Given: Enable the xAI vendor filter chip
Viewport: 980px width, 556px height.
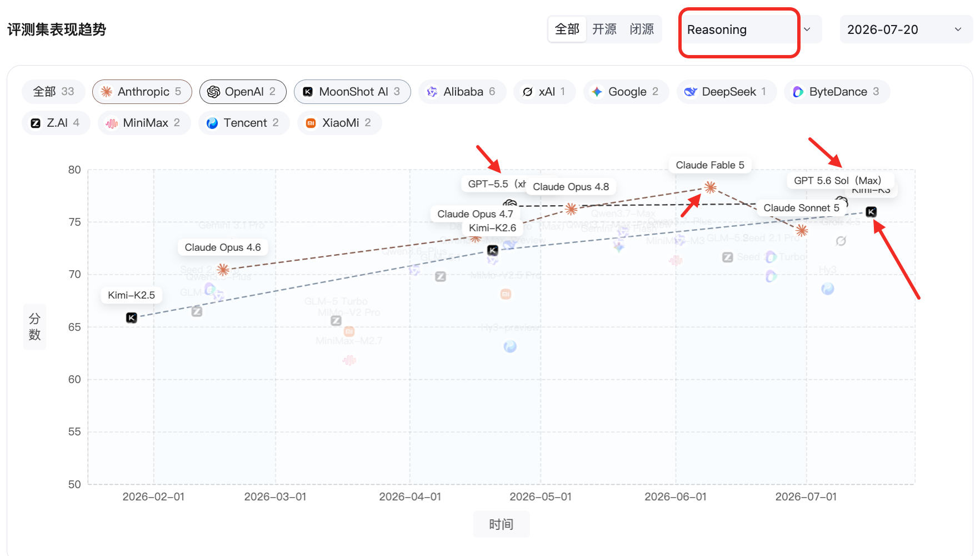Looking at the screenshot, I should pos(545,92).
